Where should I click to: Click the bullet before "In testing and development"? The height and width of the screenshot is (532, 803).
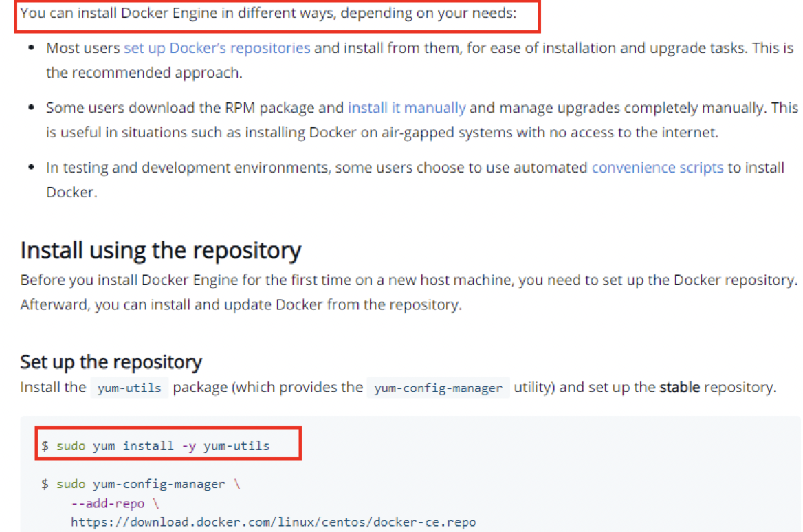point(31,168)
